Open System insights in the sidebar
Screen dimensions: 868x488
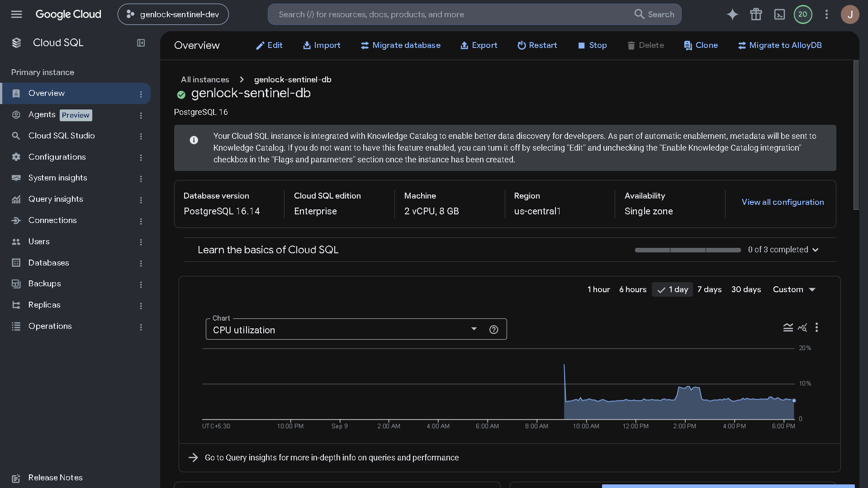[x=57, y=178]
